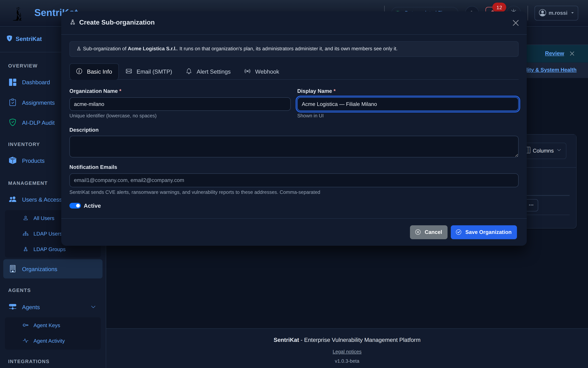Open the Legal notices link
The width and height of the screenshot is (588, 368).
(x=347, y=352)
